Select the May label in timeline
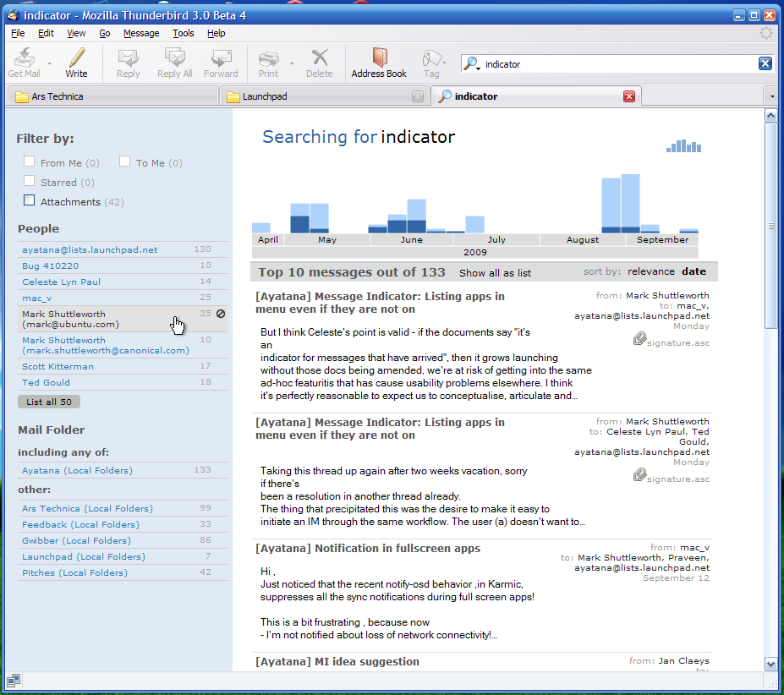The image size is (784, 695). click(x=327, y=239)
